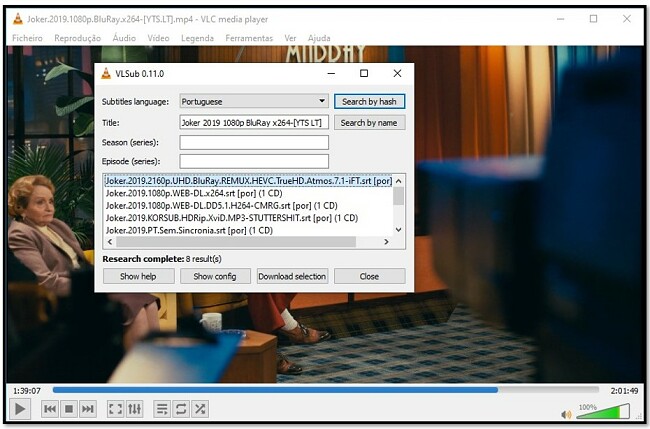Image resolution: width=650 pixels, height=429 pixels.
Task: Open the Reprodução menu
Action: click(78, 38)
